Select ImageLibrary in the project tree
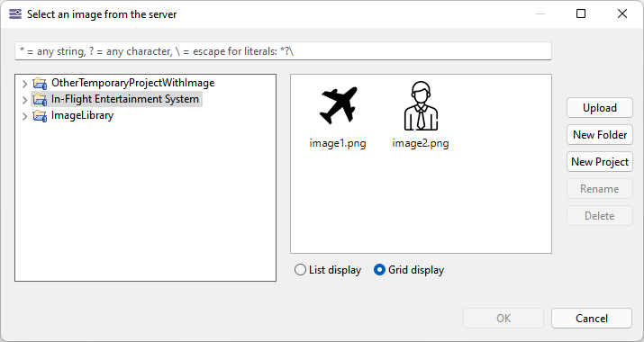Screen dimensions: 644x342 [82, 115]
